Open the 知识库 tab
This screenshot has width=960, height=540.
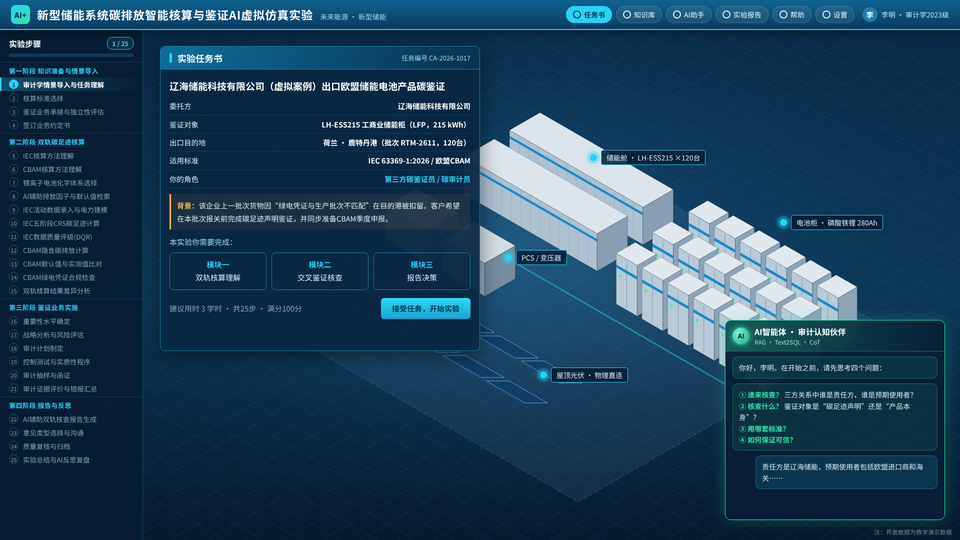point(639,15)
